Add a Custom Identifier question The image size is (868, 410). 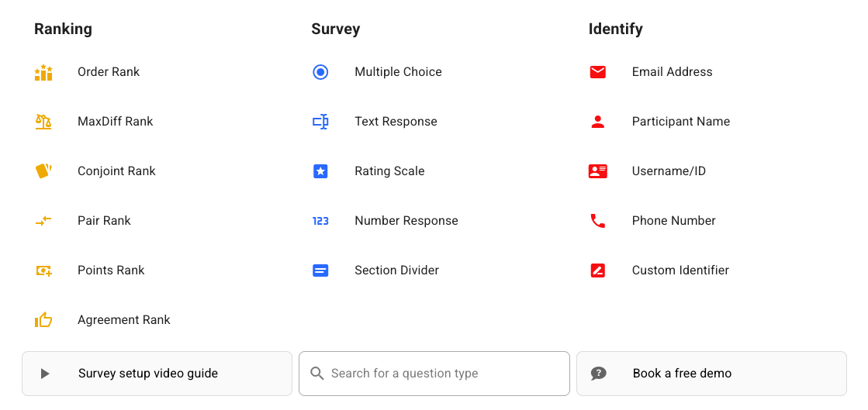click(680, 270)
